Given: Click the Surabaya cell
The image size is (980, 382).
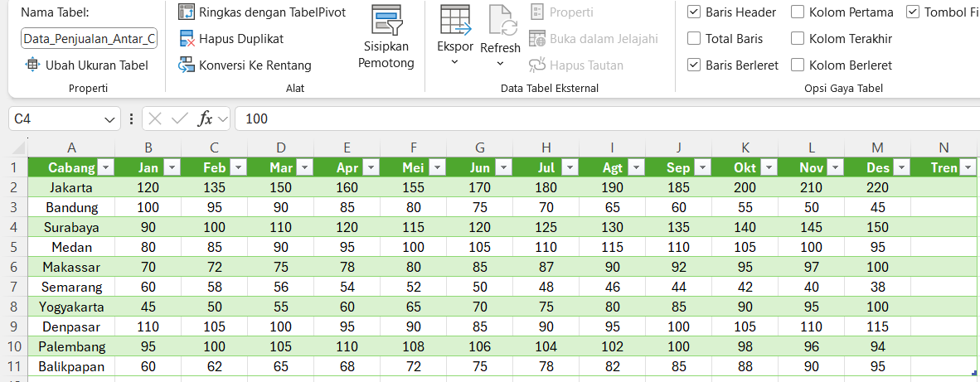Looking at the screenshot, I should [x=72, y=227].
